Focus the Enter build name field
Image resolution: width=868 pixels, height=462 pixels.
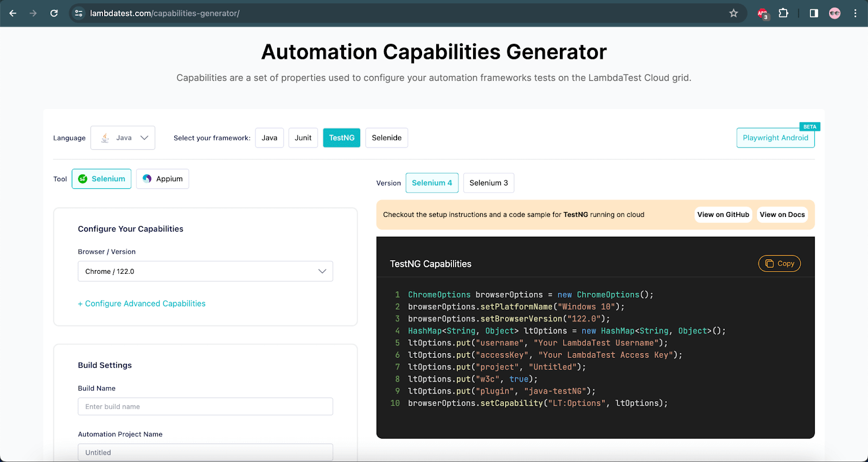pyautogui.click(x=205, y=407)
